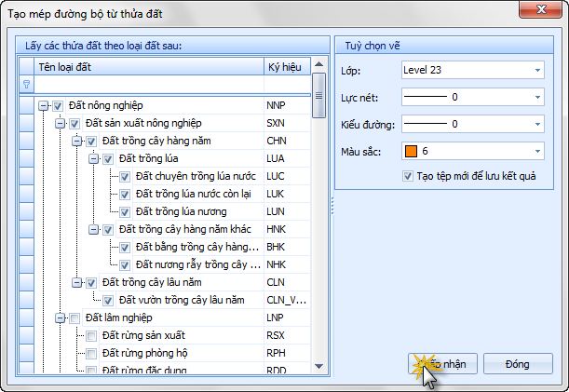569x392 pixels.
Task: Click the filter icon in the filter row
Action: click(x=26, y=84)
